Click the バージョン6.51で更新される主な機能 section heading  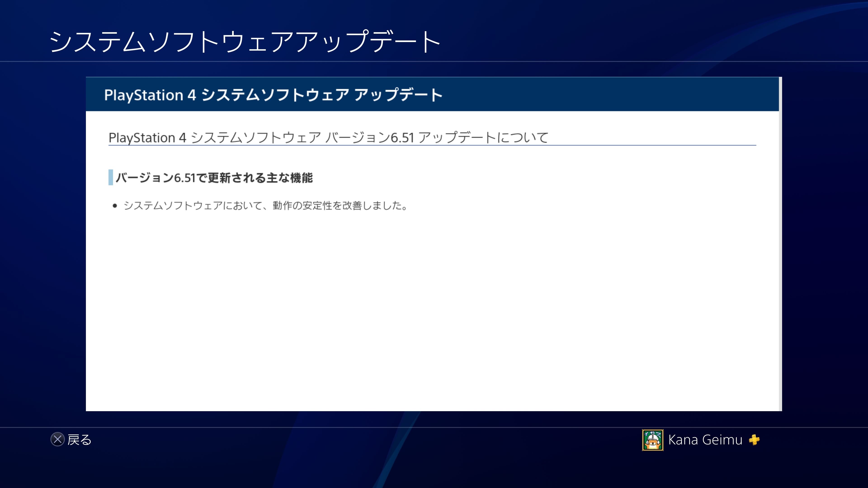point(214,178)
